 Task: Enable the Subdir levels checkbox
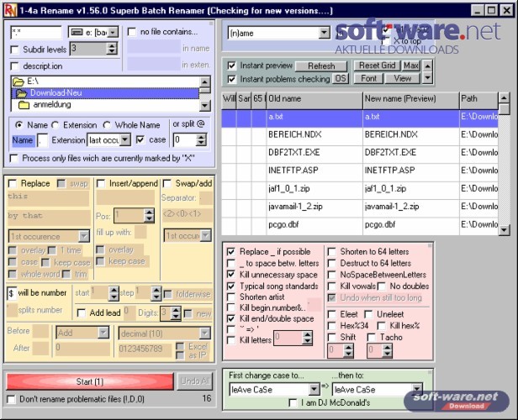(x=14, y=50)
